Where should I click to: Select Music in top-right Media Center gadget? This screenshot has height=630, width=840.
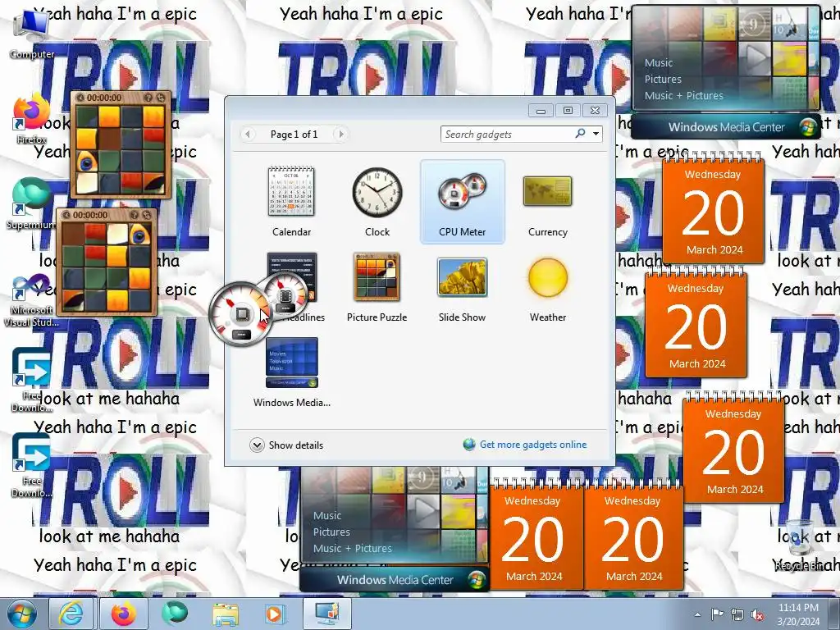coord(659,62)
